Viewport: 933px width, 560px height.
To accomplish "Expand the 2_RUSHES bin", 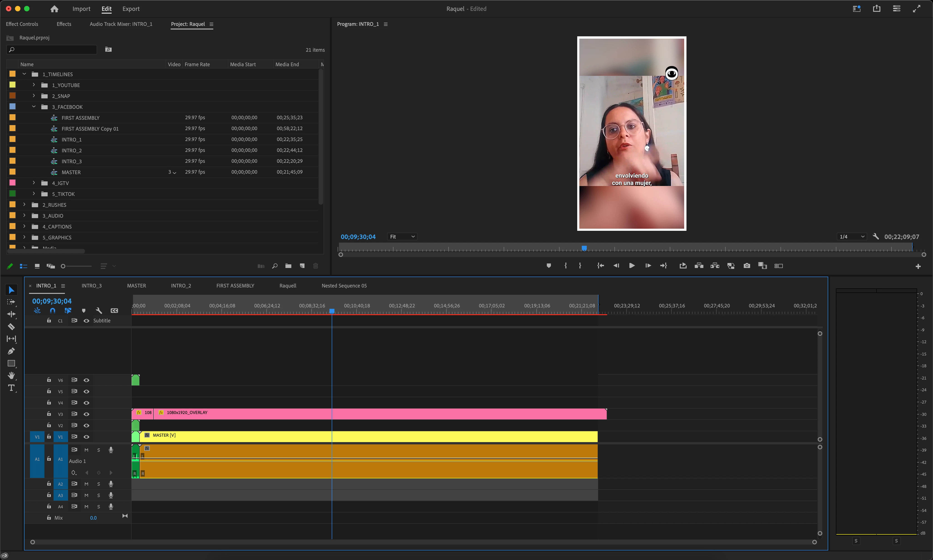I will 25,205.
